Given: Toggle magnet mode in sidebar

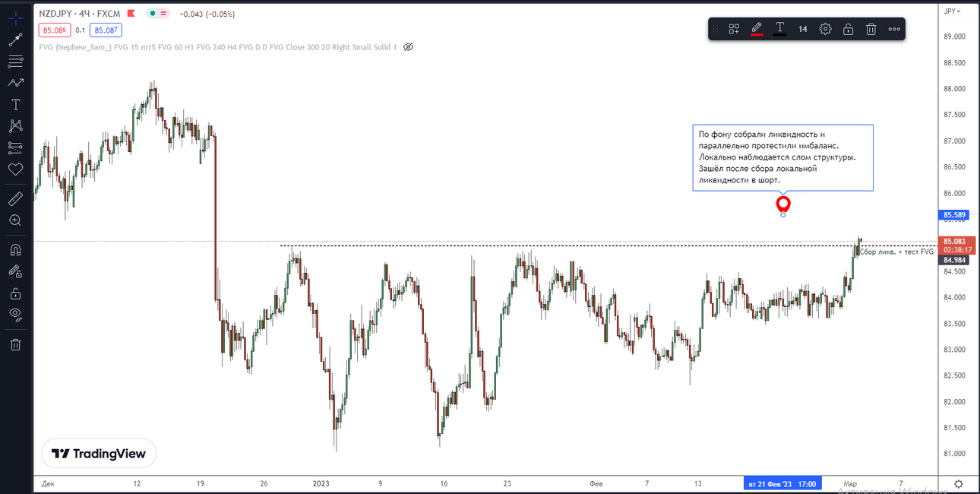Looking at the screenshot, I should point(15,249).
